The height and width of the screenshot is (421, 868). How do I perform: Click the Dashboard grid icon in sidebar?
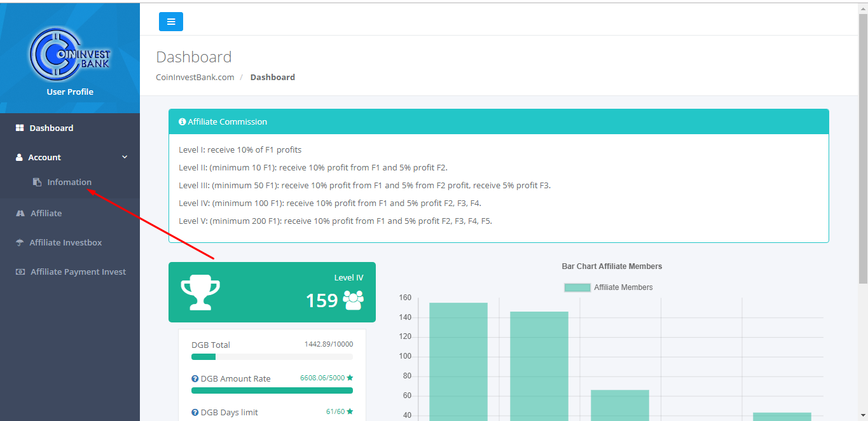(20, 128)
